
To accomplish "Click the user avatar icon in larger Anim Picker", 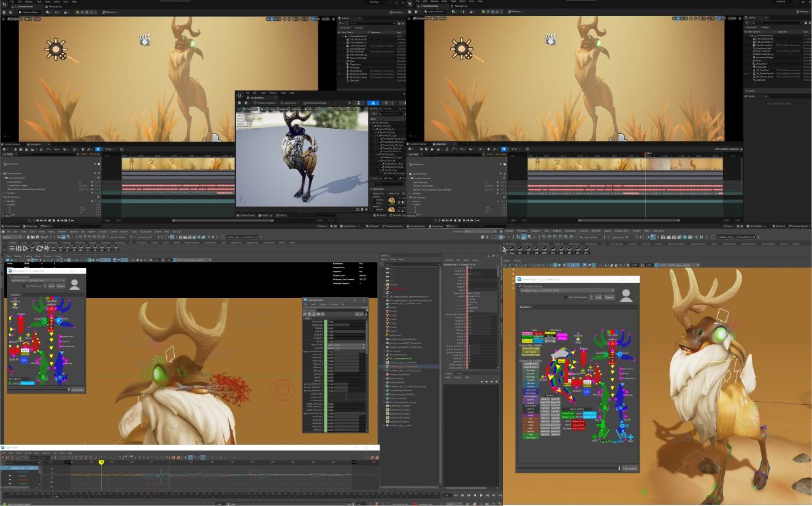I will tap(626, 296).
